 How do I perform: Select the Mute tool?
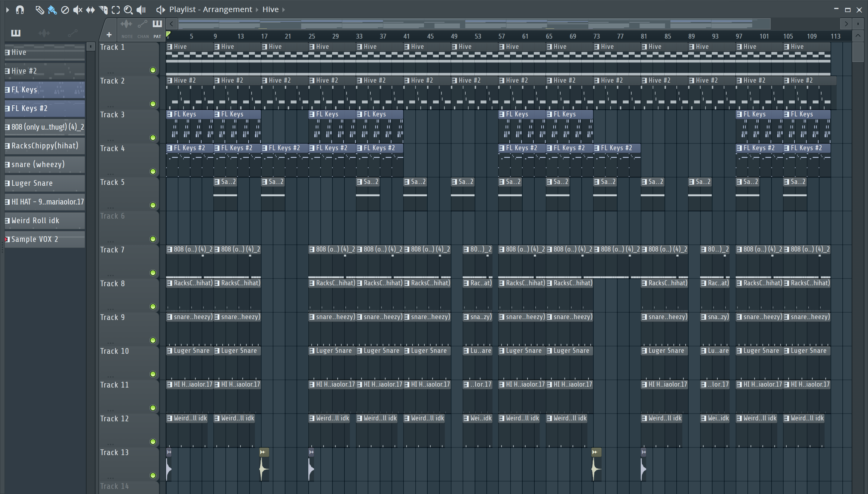click(78, 10)
